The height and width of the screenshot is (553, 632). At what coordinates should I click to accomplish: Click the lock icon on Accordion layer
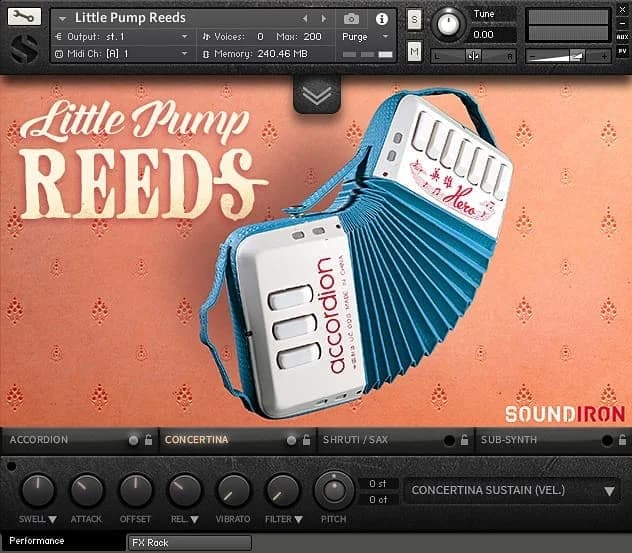tap(148, 440)
